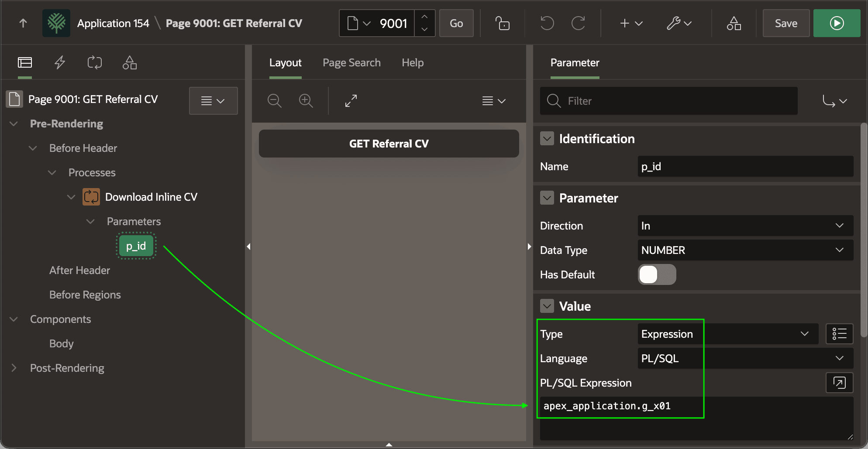Click the green Save and Run Page button
The width and height of the screenshot is (868, 449).
click(837, 23)
